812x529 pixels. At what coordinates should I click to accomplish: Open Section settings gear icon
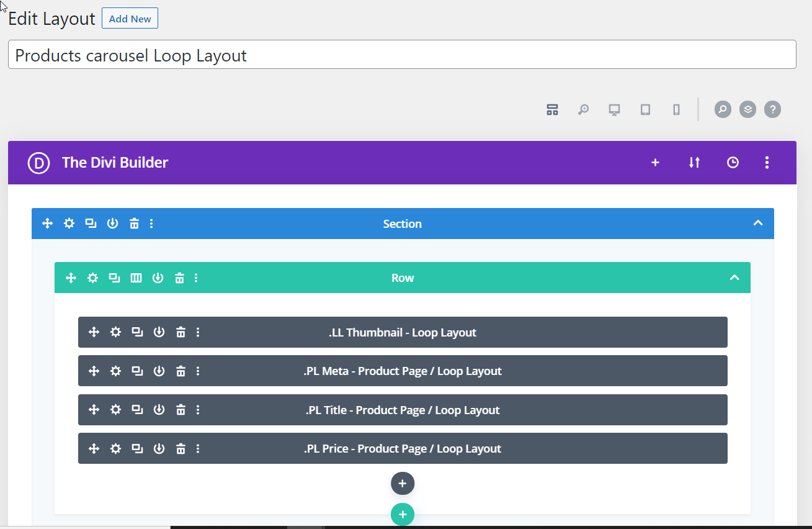(x=69, y=224)
